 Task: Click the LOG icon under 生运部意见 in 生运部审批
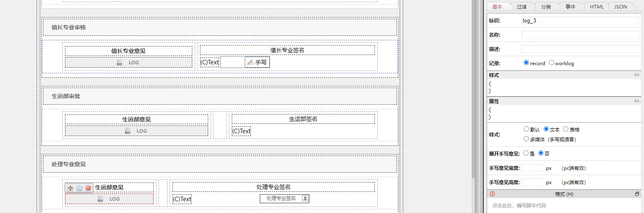(127, 131)
